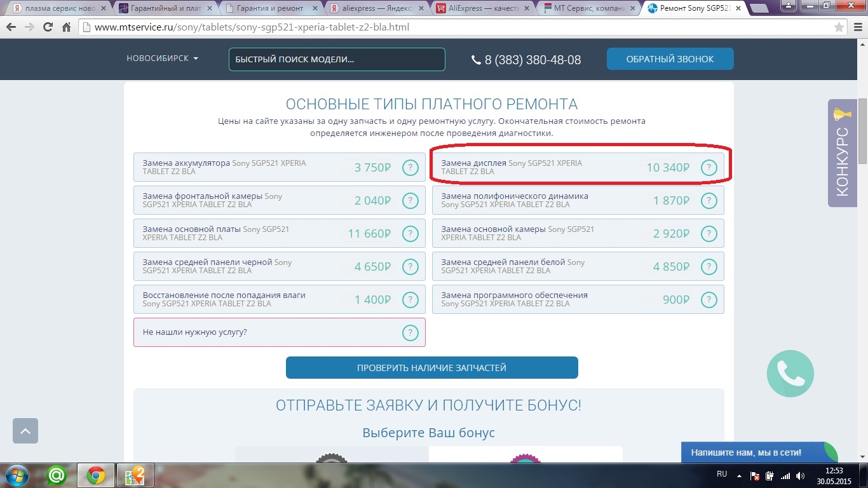
Task: Reload the page with Chrome refresh icon
Action: tap(48, 27)
